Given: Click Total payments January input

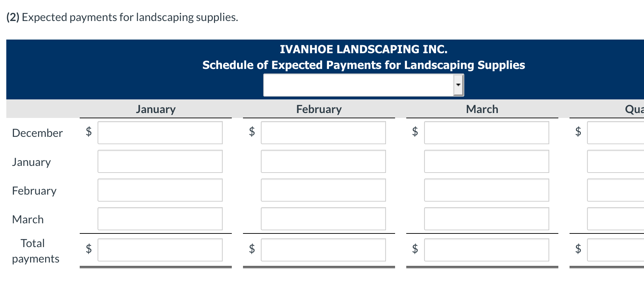Looking at the screenshot, I should pyautogui.click(x=160, y=250).
